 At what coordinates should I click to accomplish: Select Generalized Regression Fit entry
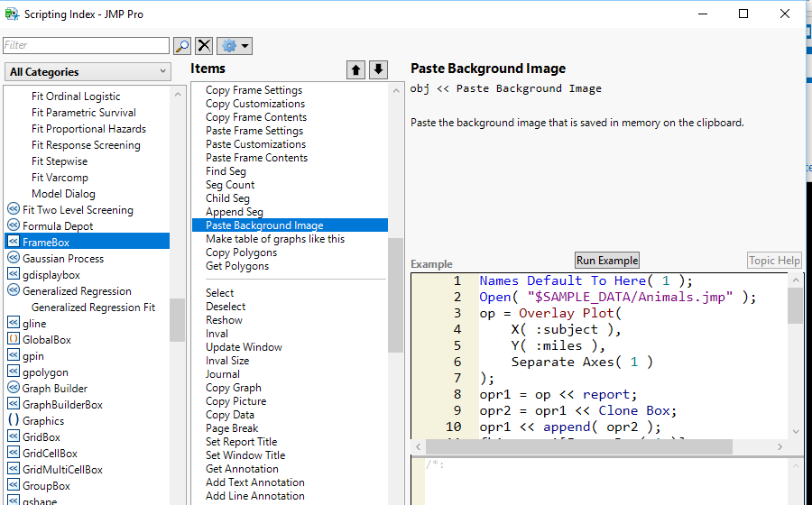(93, 308)
